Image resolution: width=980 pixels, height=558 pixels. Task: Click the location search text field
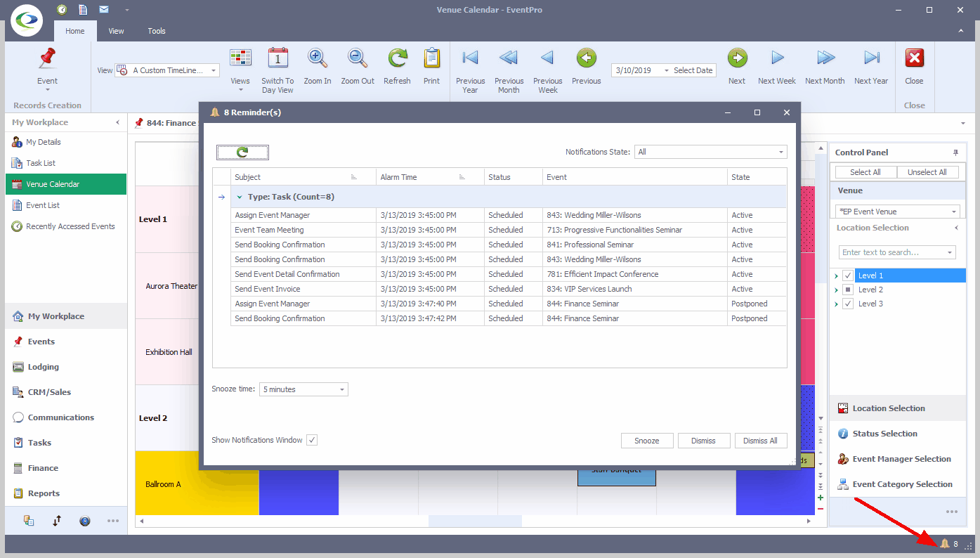click(892, 252)
